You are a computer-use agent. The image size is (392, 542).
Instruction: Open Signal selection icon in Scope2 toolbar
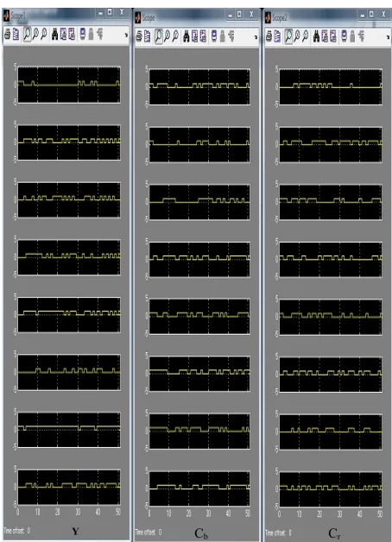[x=361, y=36]
